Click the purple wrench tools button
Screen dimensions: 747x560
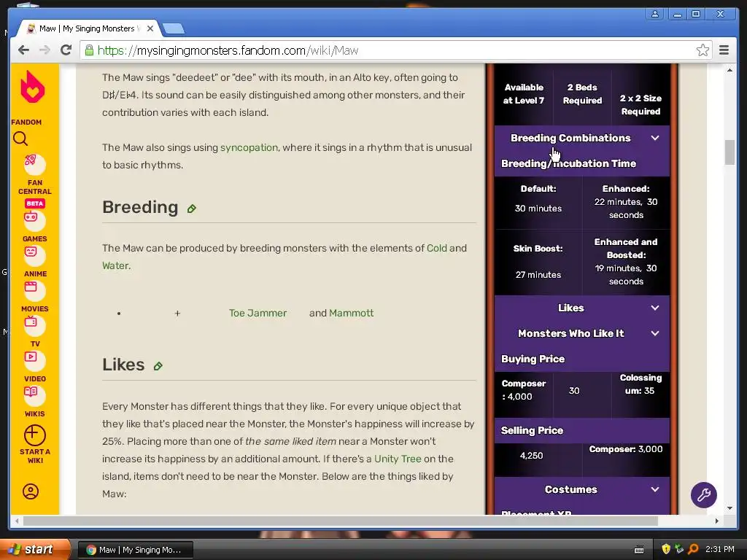(x=704, y=495)
